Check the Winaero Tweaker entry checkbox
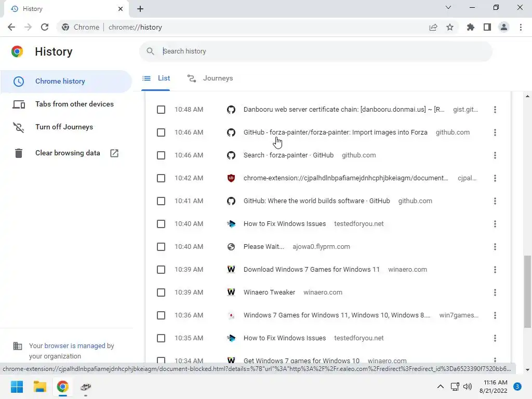The height and width of the screenshot is (399, 532). [161, 292]
